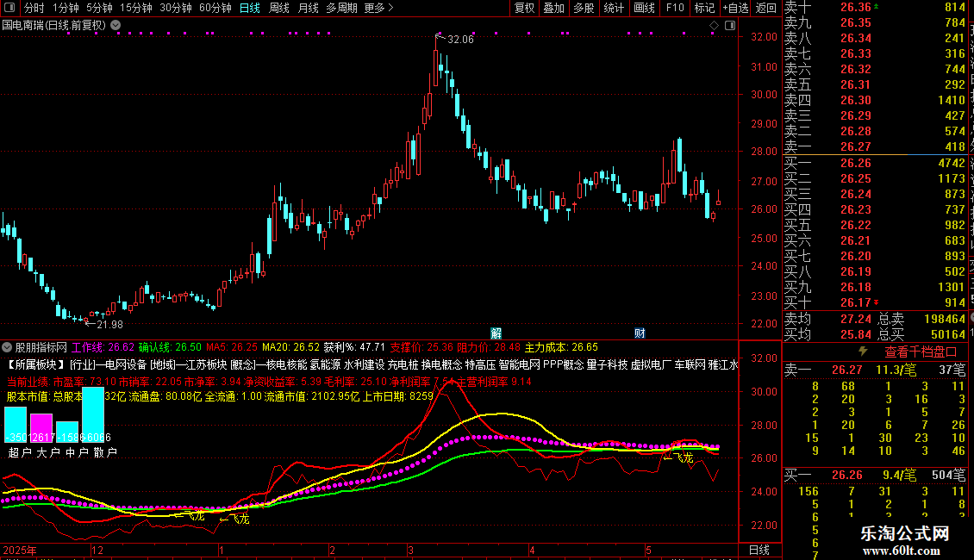974x560 pixels.
Task: Open the 复权 menu
Action: [524, 8]
